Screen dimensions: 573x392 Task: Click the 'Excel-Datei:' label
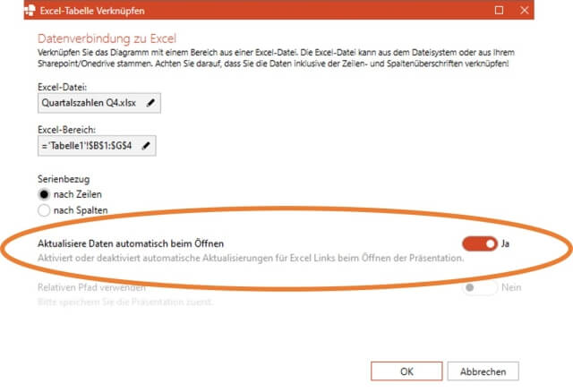click(x=63, y=86)
